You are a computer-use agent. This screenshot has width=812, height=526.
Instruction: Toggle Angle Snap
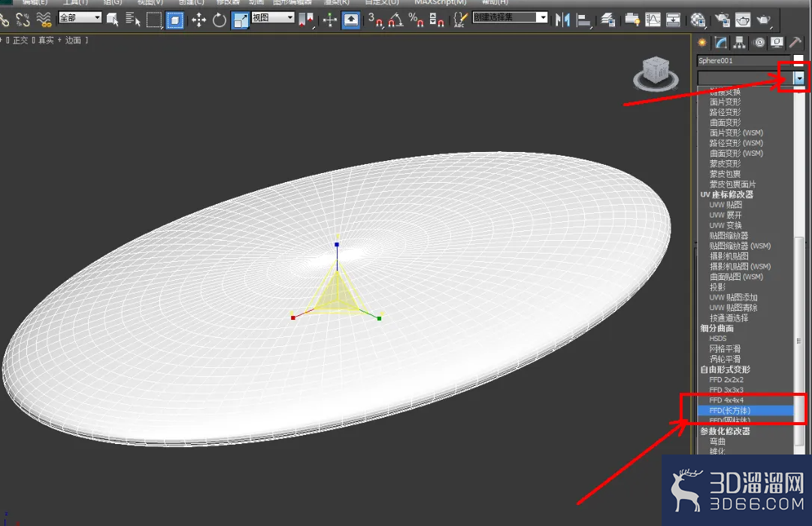coord(395,20)
